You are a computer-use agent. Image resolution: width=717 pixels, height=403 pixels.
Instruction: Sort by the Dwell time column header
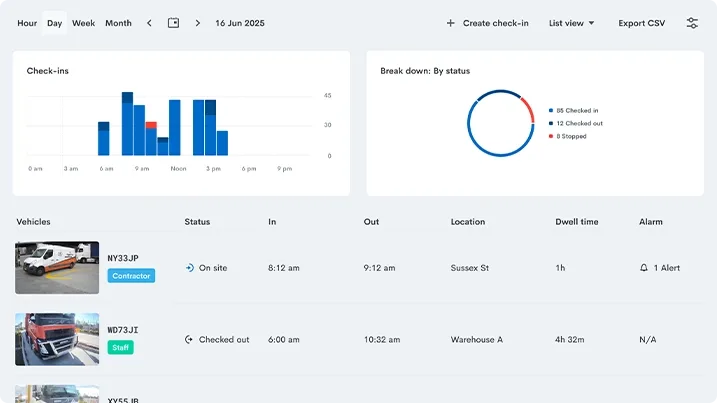577,222
